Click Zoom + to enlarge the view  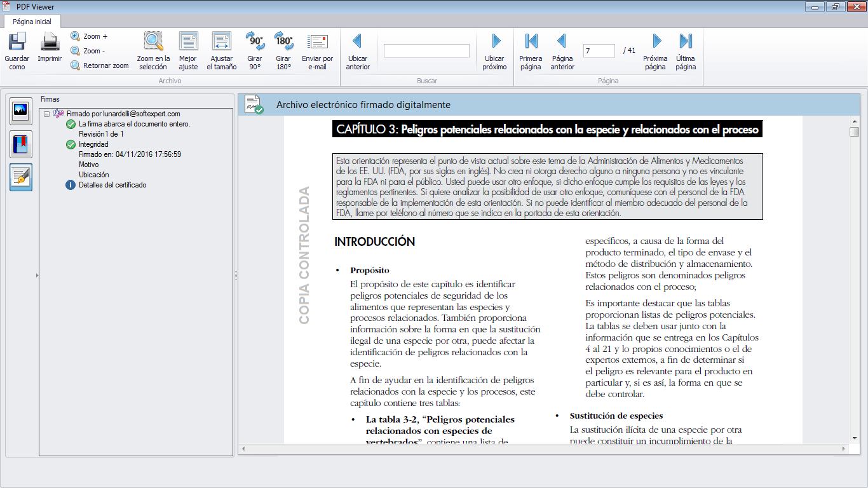89,36
